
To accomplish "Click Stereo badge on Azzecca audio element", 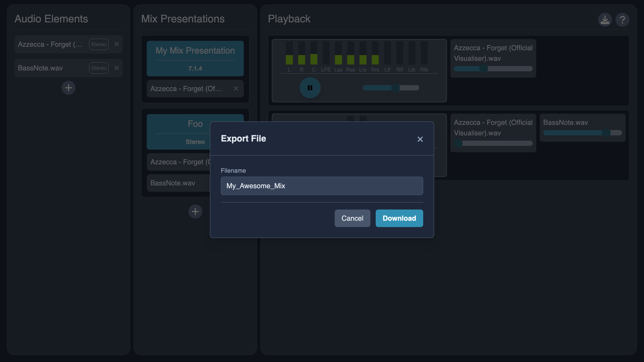I will click(x=99, y=44).
